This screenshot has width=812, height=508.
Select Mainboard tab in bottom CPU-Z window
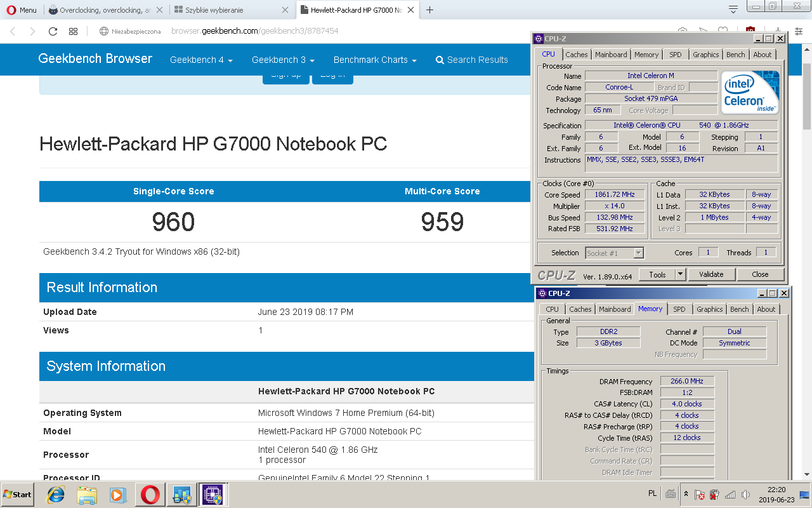[615, 309]
